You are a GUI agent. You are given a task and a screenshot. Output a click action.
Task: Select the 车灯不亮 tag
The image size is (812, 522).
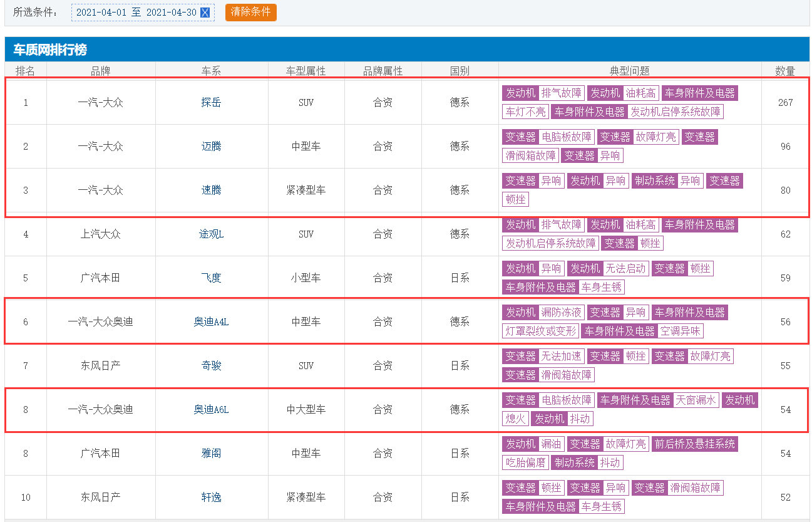[x=526, y=112]
